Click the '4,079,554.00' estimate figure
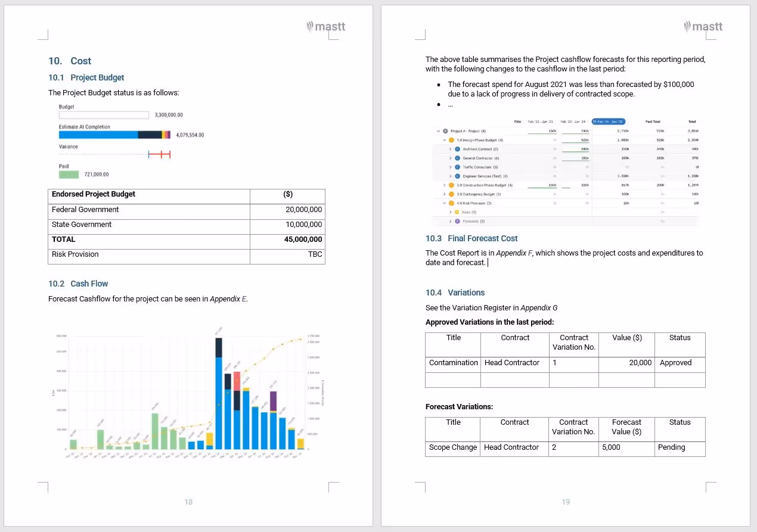This screenshot has height=532, width=757. pyautogui.click(x=190, y=135)
